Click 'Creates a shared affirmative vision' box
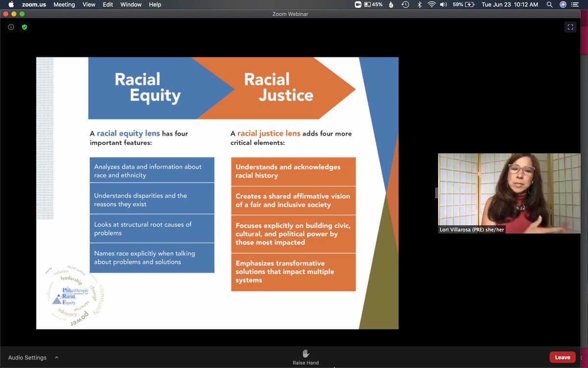This screenshot has height=368, width=588. coord(294,200)
